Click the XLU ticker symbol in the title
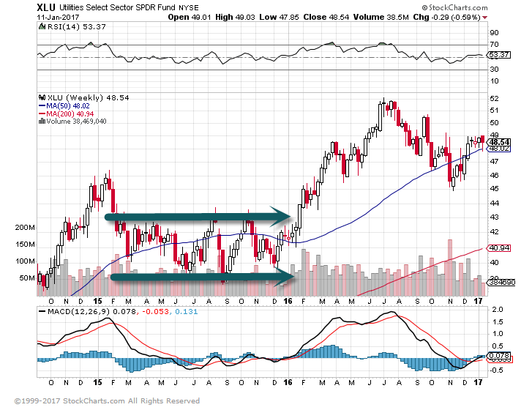This screenshot has height=410, width=532. click(x=47, y=7)
